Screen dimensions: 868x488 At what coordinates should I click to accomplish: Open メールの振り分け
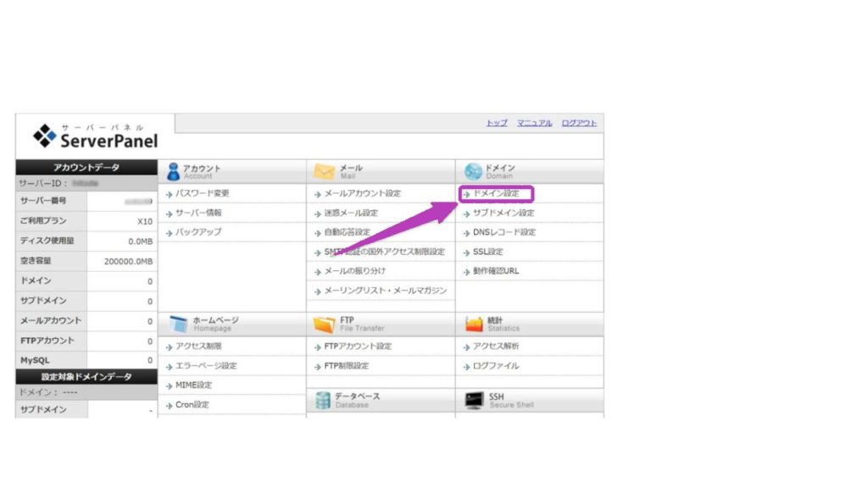point(355,271)
